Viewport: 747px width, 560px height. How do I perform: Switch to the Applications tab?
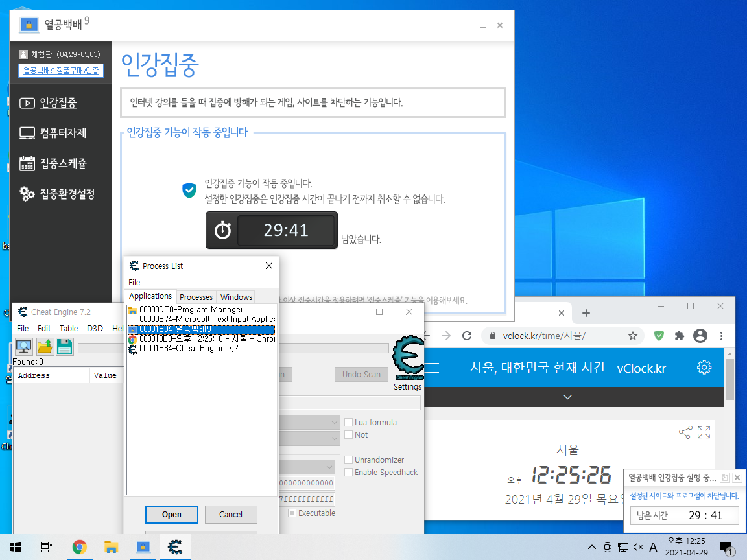(x=150, y=296)
